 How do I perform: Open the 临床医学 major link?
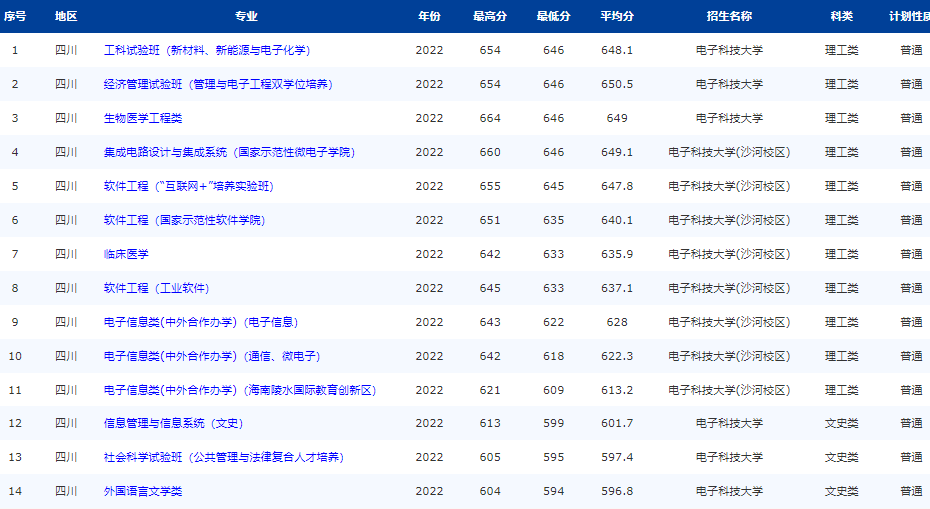coord(126,254)
